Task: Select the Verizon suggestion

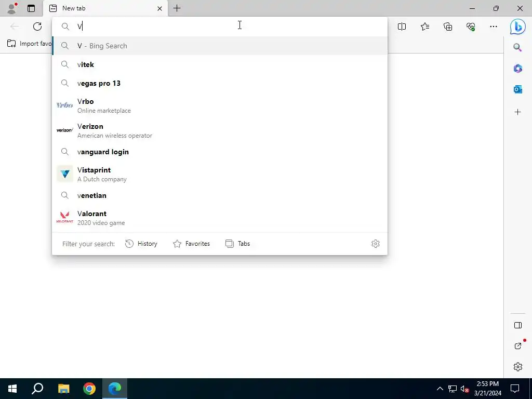Action: coord(220,130)
